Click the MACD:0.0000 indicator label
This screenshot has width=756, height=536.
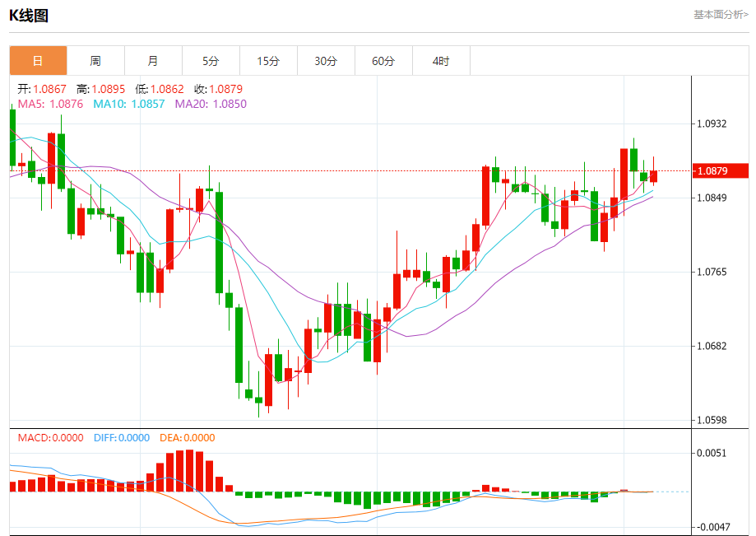tap(51, 438)
